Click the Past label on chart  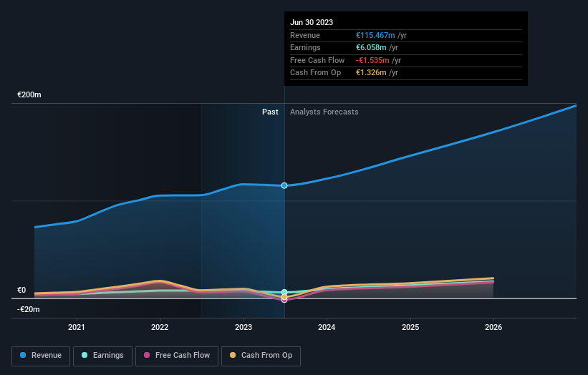[x=270, y=112]
